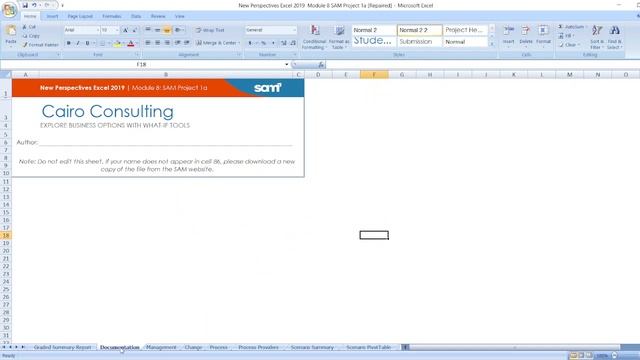
Task: Open the Clear dropdown in Editing
Action: [570, 45]
